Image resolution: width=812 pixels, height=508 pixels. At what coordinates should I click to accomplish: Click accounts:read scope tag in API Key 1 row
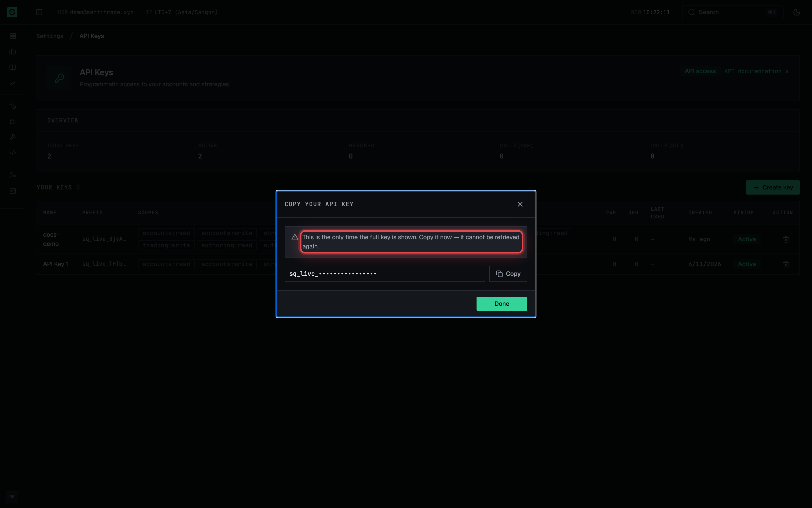[x=166, y=264]
